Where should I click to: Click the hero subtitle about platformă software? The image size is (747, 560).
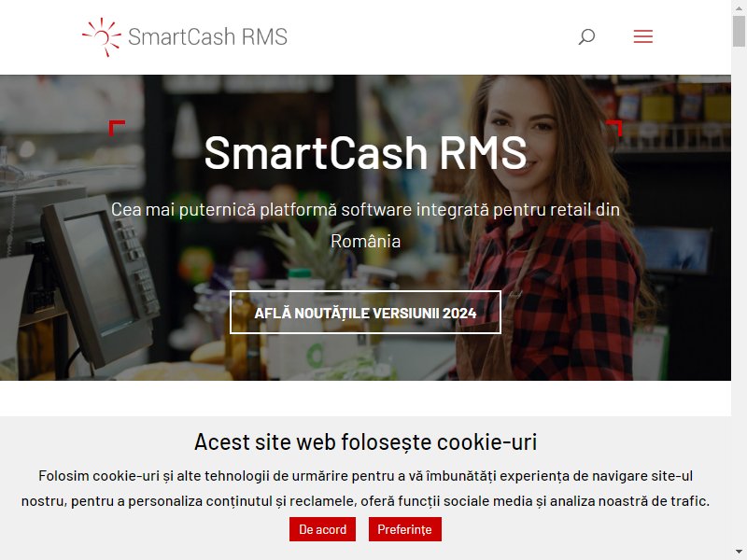(x=365, y=210)
